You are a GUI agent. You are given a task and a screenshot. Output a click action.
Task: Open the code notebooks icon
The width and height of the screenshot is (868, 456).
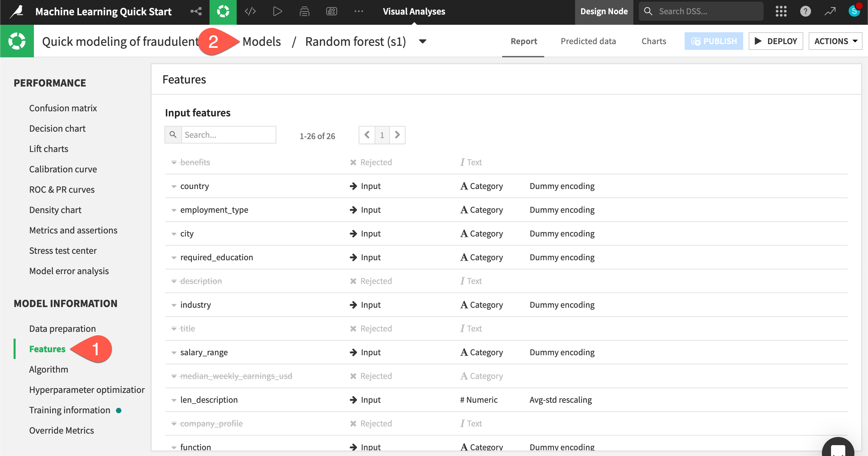[250, 11]
